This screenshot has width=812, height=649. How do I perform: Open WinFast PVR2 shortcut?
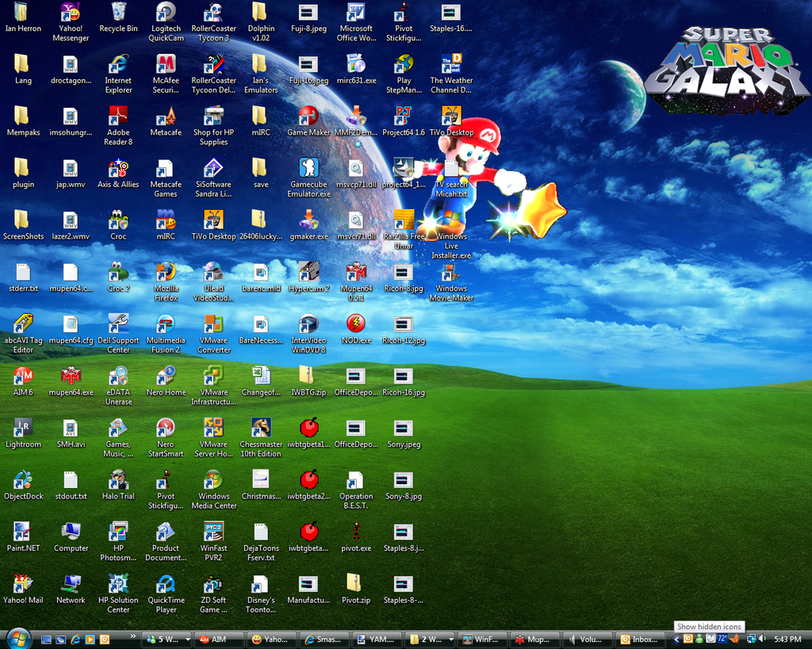tap(213, 542)
